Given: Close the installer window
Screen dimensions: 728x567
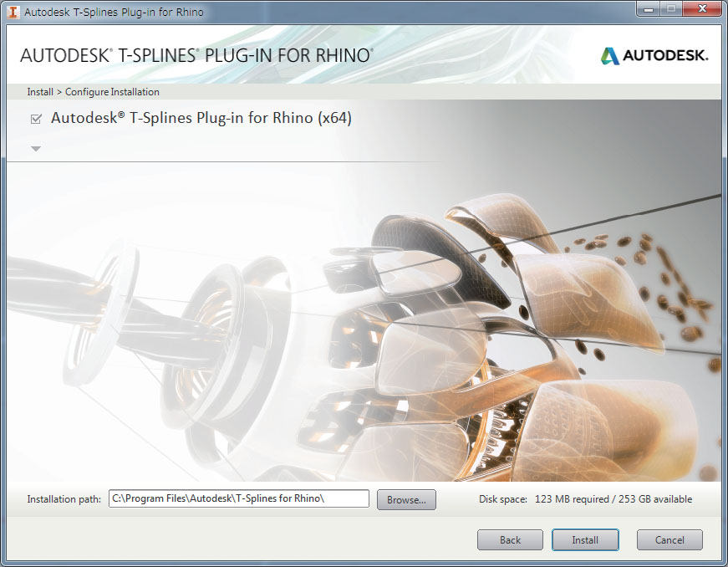Looking at the screenshot, I should pyautogui.click(x=702, y=9).
